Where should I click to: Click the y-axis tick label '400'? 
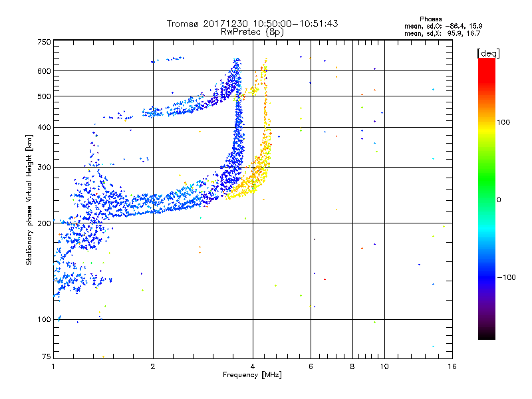point(44,127)
